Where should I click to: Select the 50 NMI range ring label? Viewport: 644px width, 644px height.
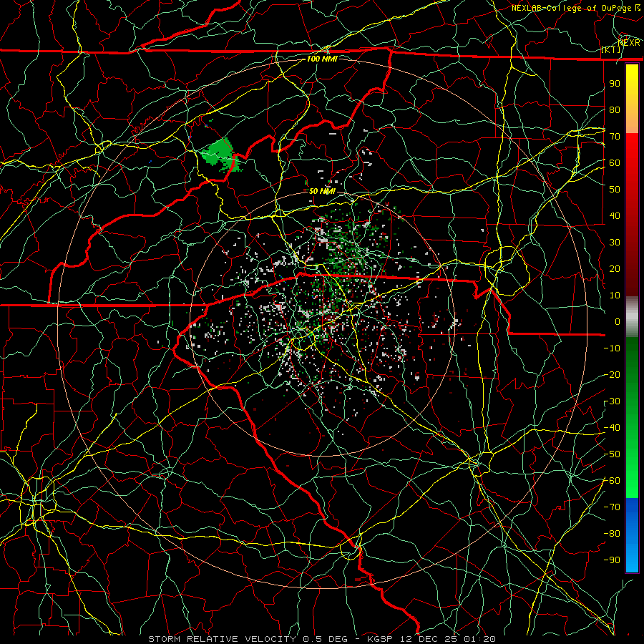click(x=322, y=191)
